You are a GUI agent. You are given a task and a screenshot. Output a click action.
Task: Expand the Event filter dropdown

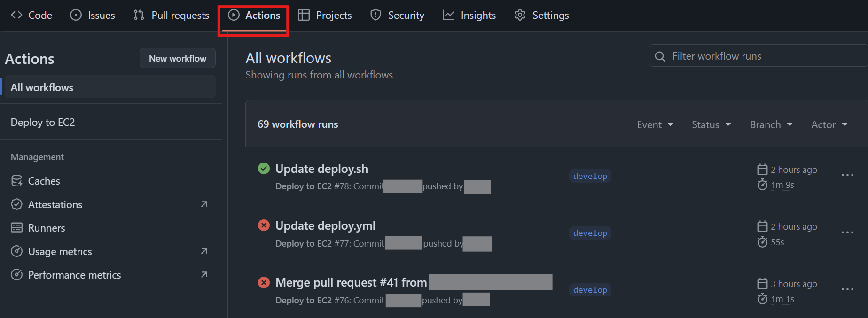[655, 124]
